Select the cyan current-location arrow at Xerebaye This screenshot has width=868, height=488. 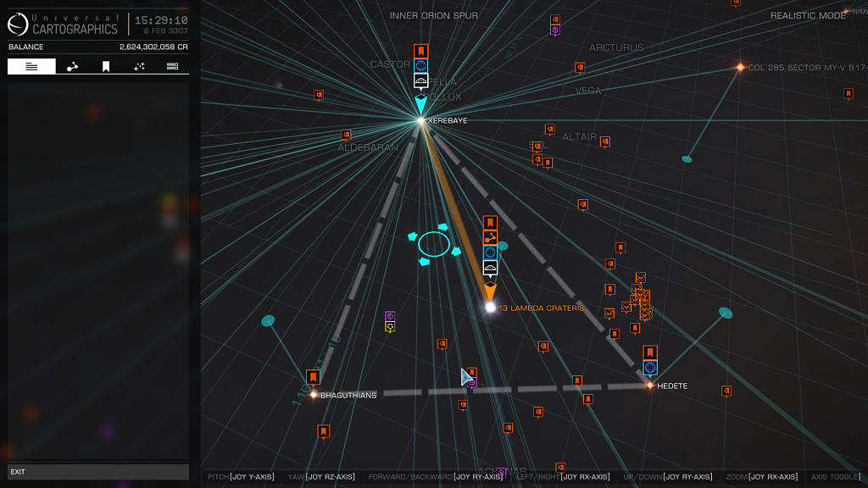tap(420, 103)
